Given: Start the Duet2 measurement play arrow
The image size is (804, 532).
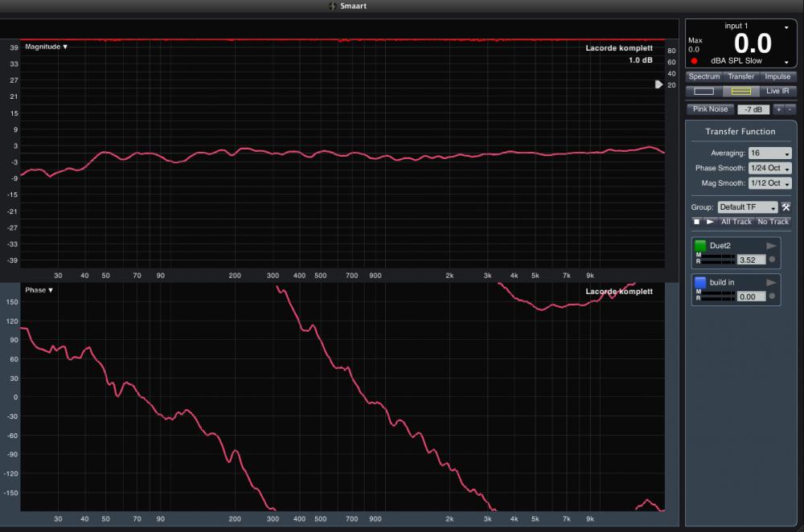Looking at the screenshot, I should [x=771, y=246].
